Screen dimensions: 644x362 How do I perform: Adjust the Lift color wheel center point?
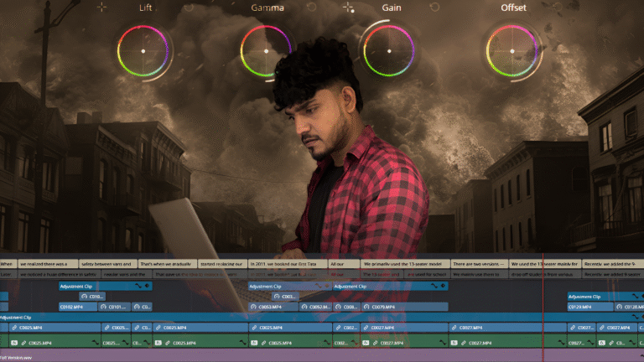tap(143, 51)
